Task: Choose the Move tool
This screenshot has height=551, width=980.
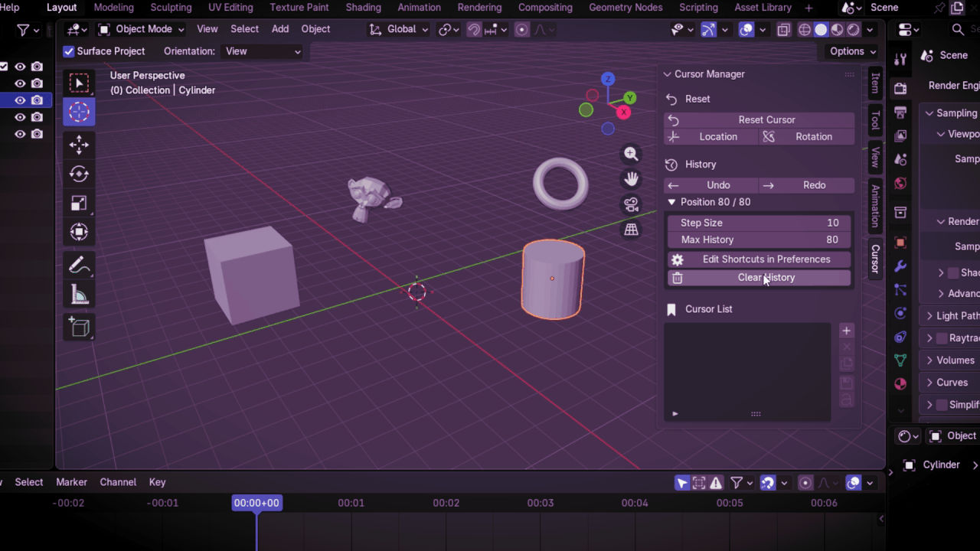Action: pyautogui.click(x=79, y=145)
